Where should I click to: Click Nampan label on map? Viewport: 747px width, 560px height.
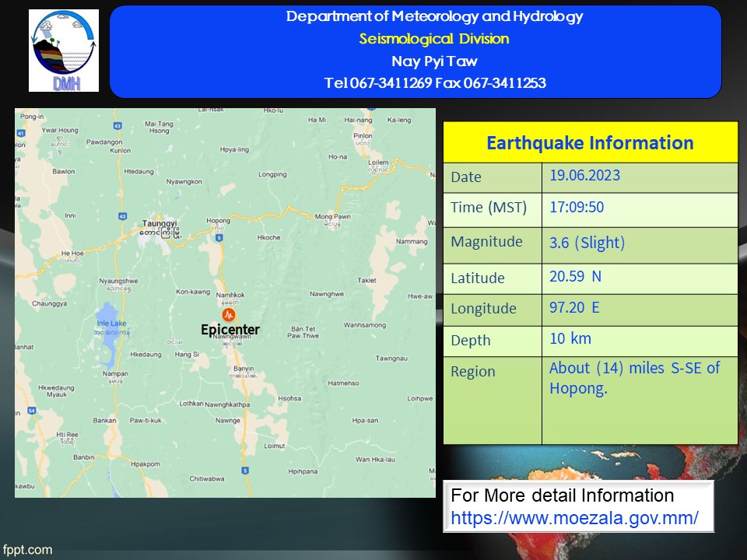tap(115, 374)
